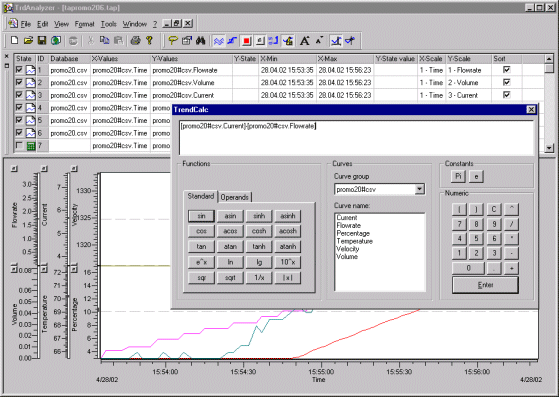
Task: Click inside the TrendCalc formula field
Action: (357, 138)
